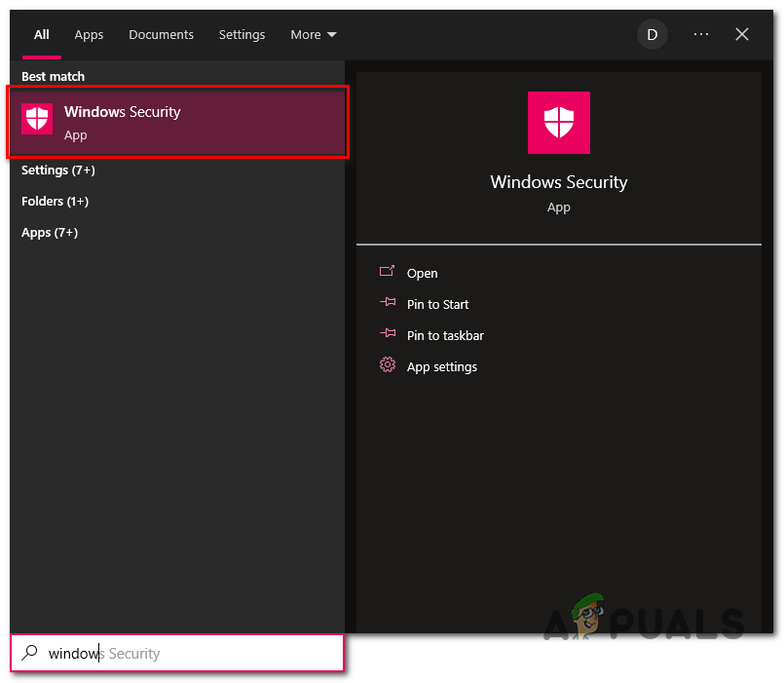The height and width of the screenshot is (683, 784).
Task: Switch to the Settings filter tab
Action: click(x=242, y=34)
